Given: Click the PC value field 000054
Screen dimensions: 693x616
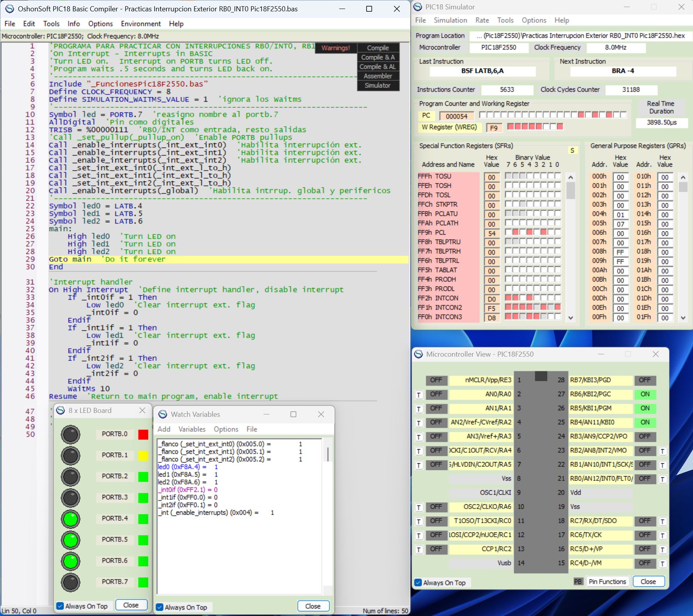Looking at the screenshot, I should (x=456, y=116).
